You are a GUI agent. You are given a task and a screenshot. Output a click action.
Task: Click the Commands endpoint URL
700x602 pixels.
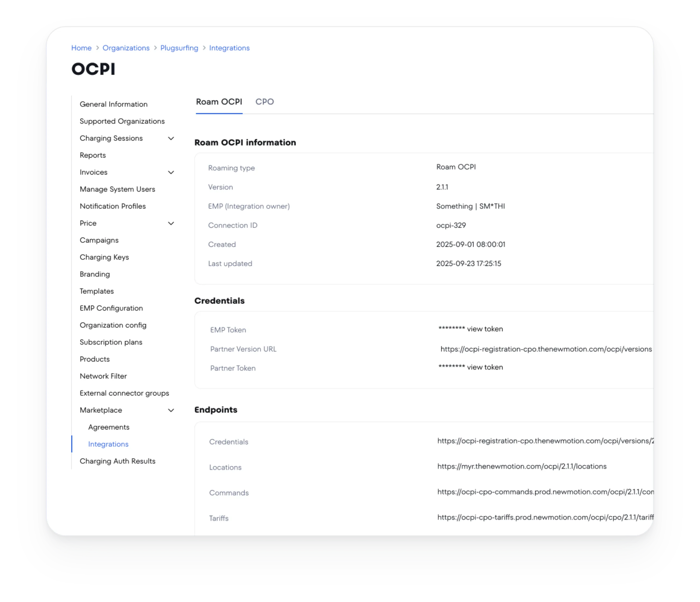(545, 492)
